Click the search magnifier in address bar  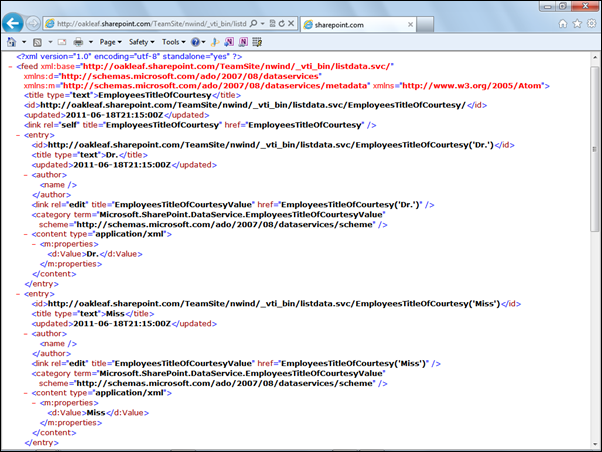(253, 23)
